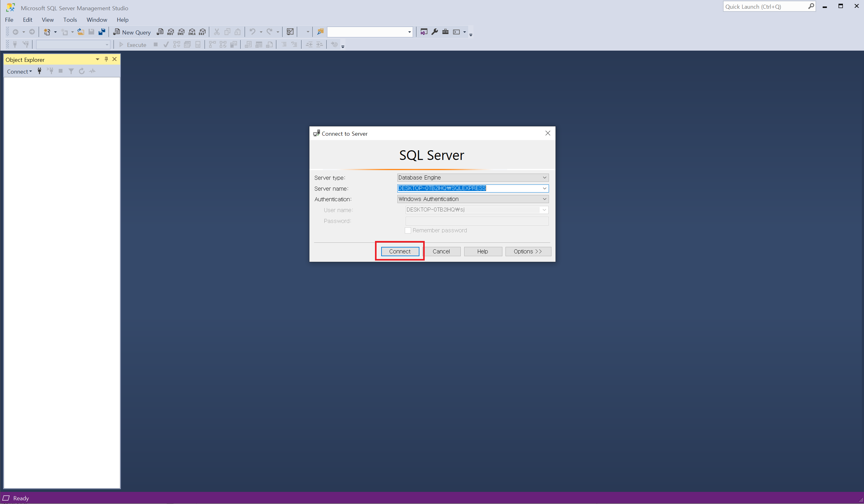The height and width of the screenshot is (504, 864).
Task: Open the Tools menu
Action: tap(70, 20)
